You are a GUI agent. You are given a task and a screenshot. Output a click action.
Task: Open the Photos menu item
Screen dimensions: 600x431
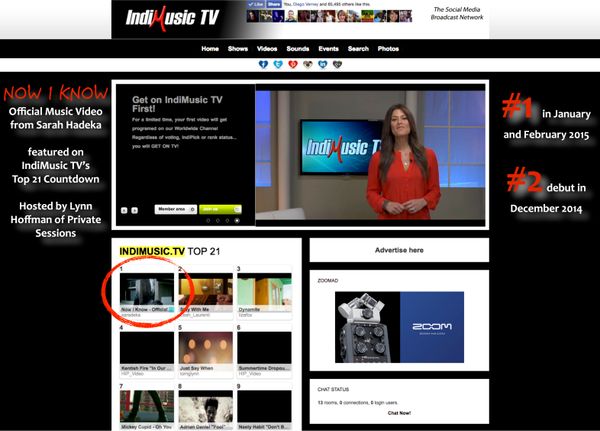pos(388,49)
